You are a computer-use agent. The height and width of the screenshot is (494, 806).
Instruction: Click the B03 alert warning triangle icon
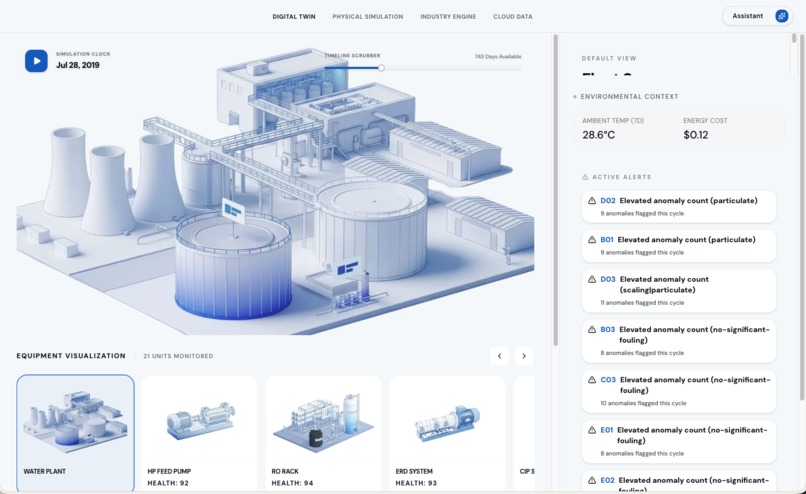592,330
